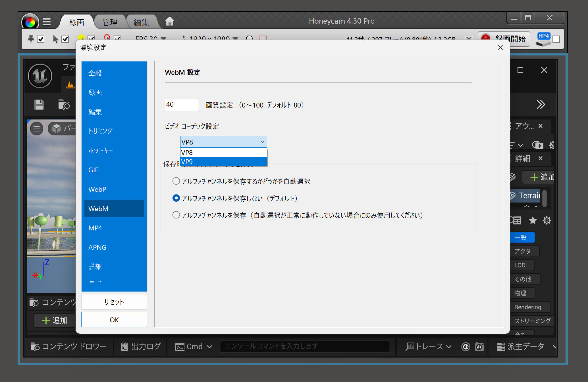588x382 pixels.
Task: Expand the toolbar double chevron overflow
Action: point(541,104)
